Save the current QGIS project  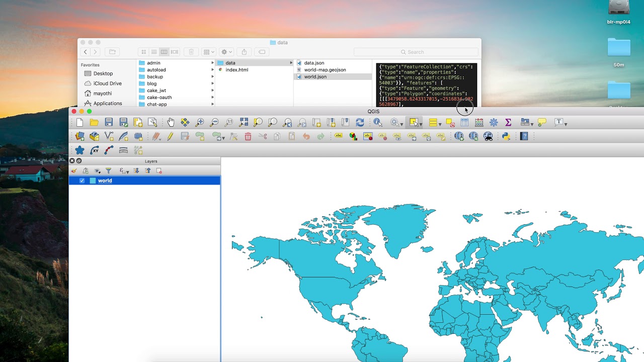[109, 122]
